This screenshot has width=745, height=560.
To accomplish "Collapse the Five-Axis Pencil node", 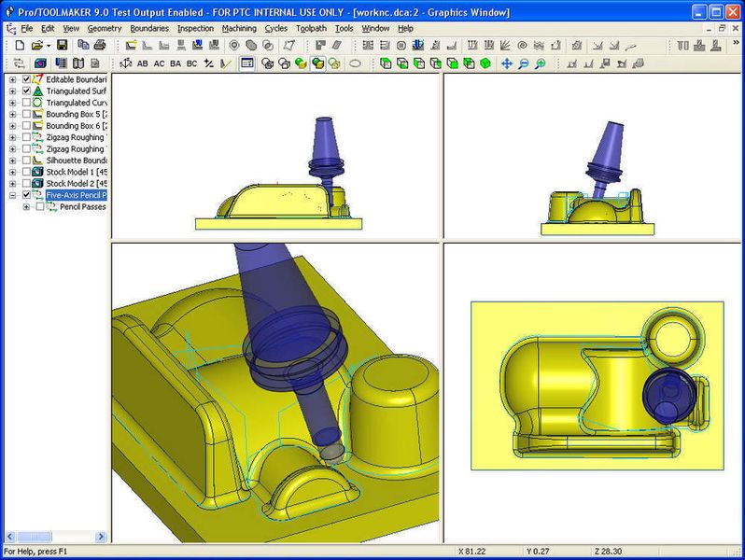I will click(x=13, y=195).
